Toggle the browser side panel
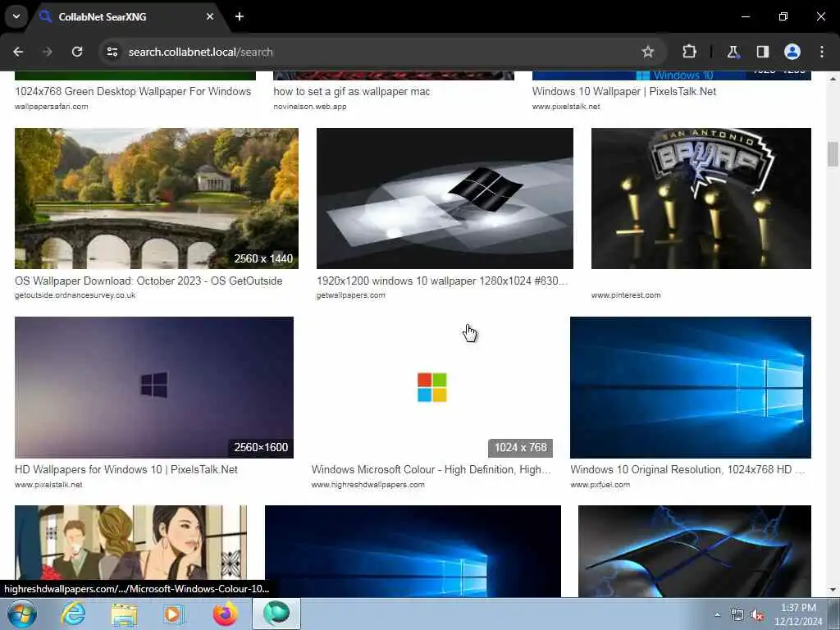840x630 pixels. (762, 52)
